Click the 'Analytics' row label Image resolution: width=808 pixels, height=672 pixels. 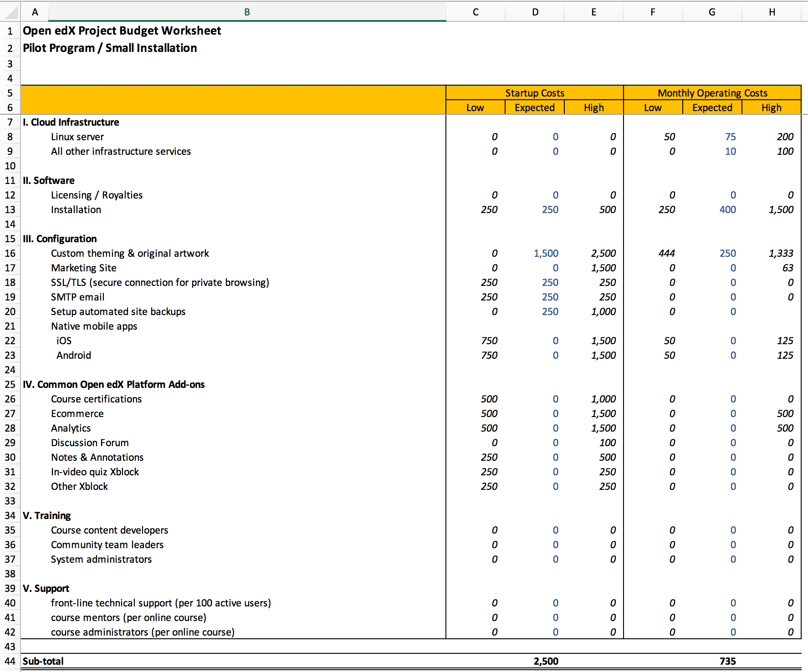71,428
